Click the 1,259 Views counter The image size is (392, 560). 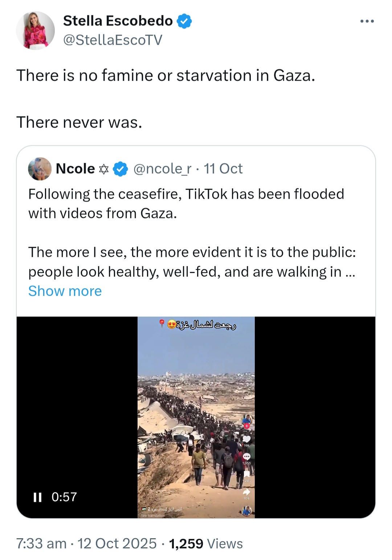click(206, 544)
